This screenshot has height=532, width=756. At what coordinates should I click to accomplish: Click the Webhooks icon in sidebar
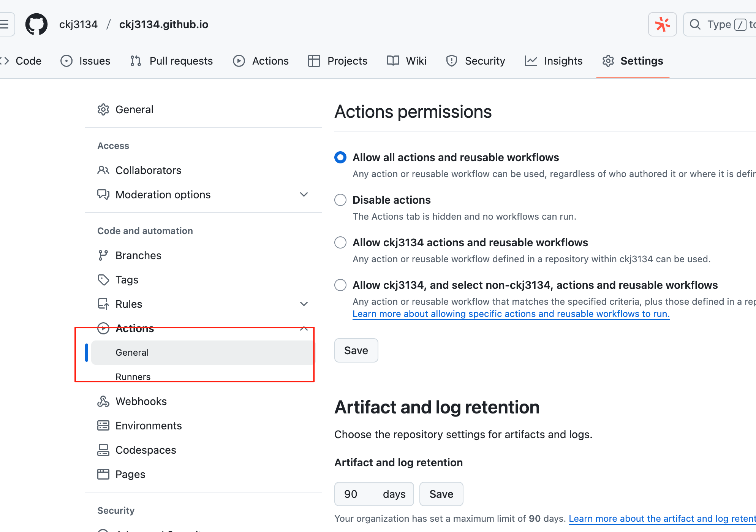103,401
